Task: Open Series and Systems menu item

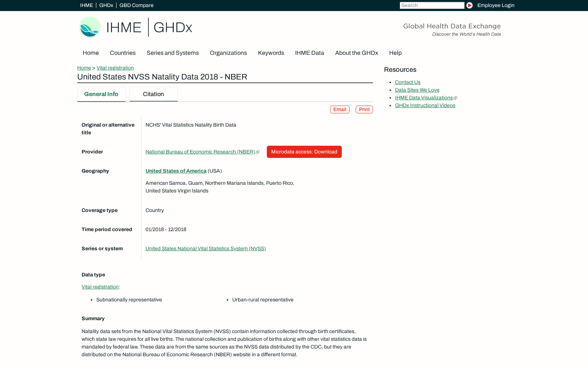Action: tap(173, 53)
